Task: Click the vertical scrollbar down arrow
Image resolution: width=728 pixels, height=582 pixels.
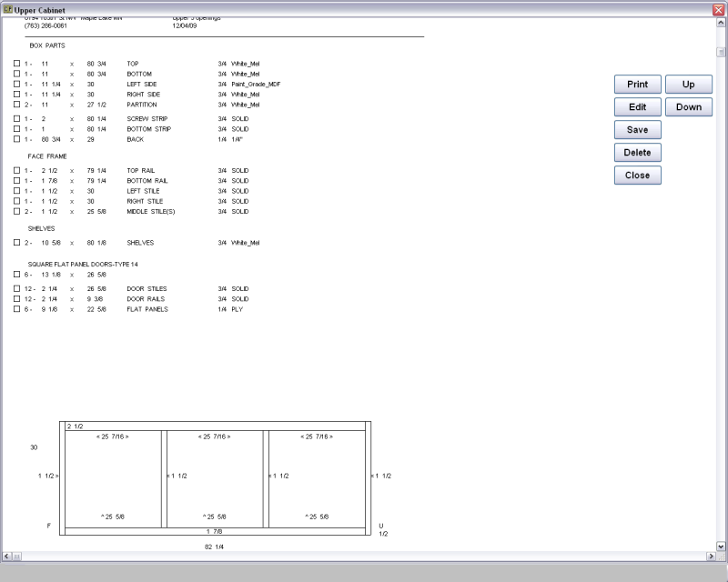Action: pos(721,547)
